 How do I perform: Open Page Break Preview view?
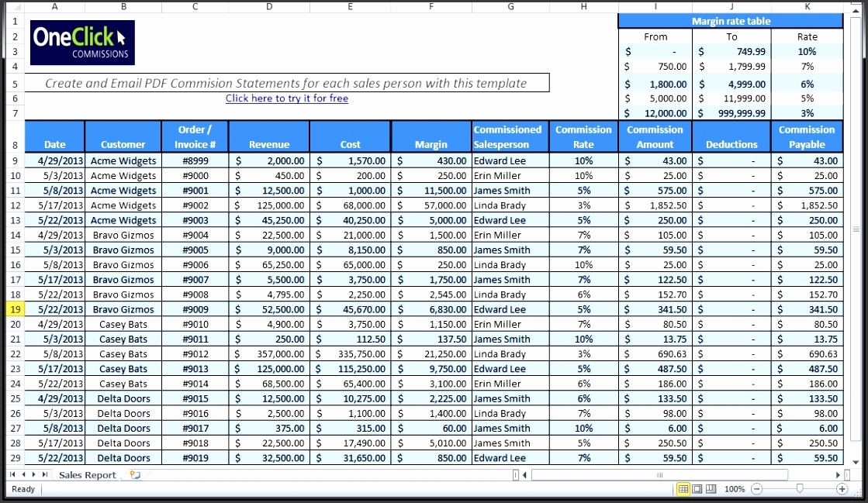711,489
